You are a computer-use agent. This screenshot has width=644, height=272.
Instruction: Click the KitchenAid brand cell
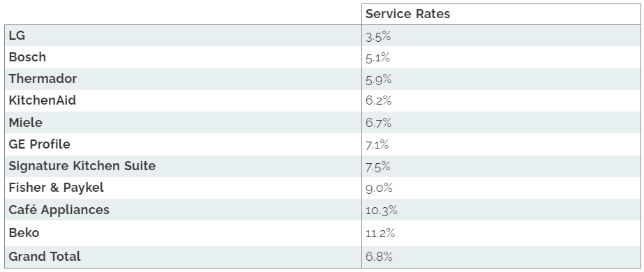pos(184,100)
